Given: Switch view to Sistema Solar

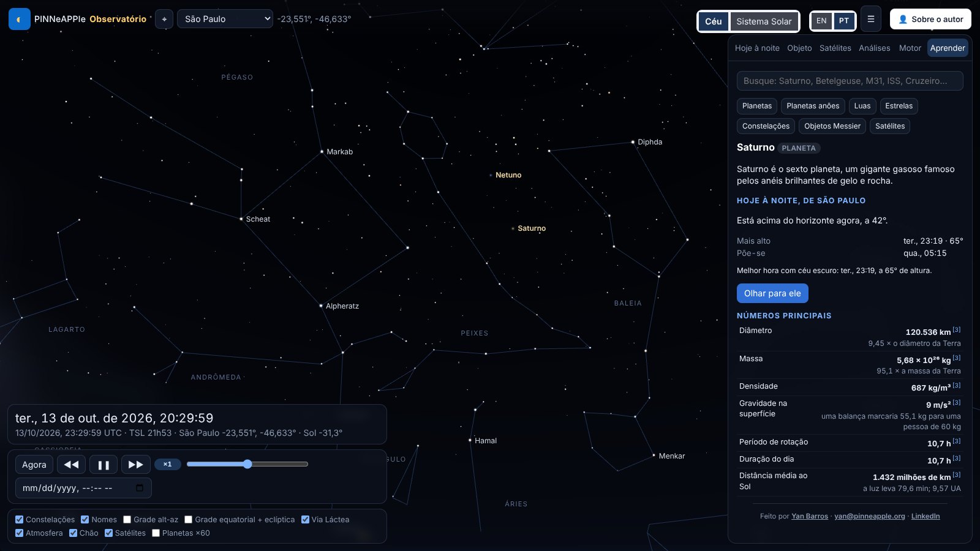Looking at the screenshot, I should [x=764, y=21].
